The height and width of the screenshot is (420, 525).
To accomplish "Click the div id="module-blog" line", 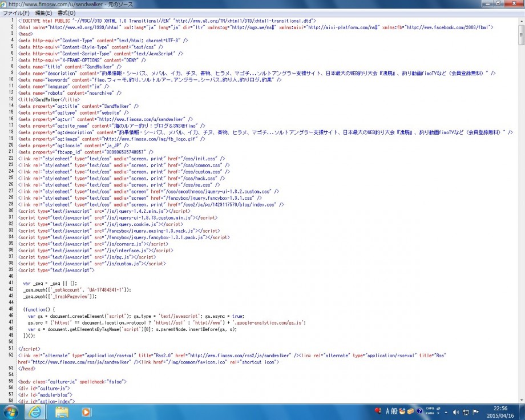I will [45, 395].
